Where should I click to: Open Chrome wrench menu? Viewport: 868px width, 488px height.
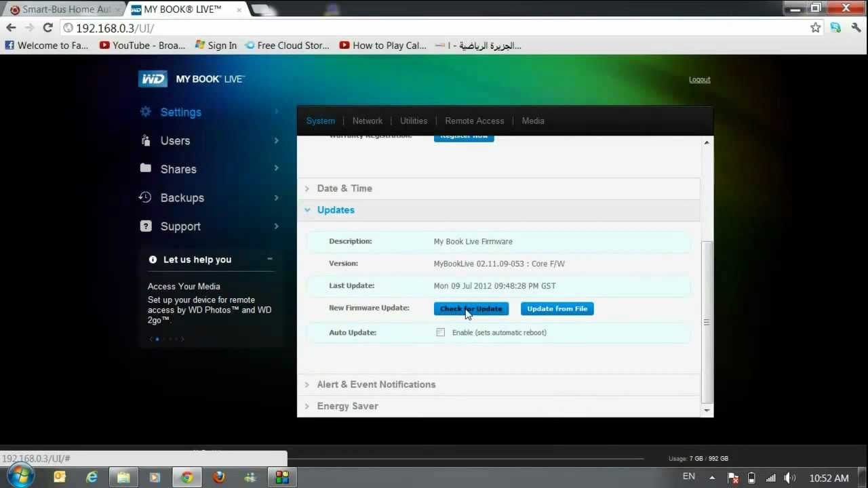pos(856,28)
